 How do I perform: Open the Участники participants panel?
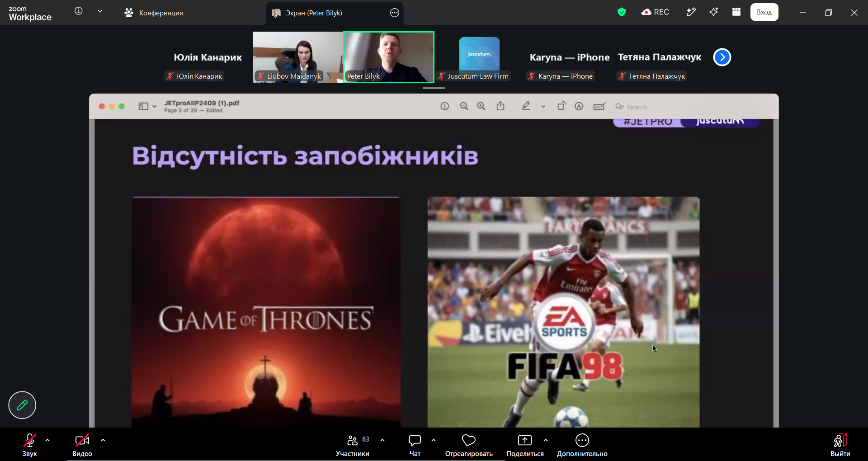(353, 445)
